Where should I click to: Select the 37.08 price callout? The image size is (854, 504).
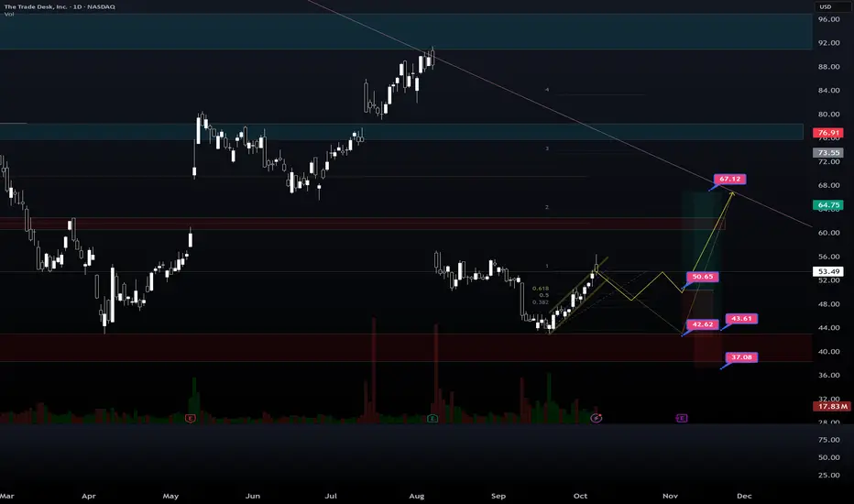tap(741, 356)
